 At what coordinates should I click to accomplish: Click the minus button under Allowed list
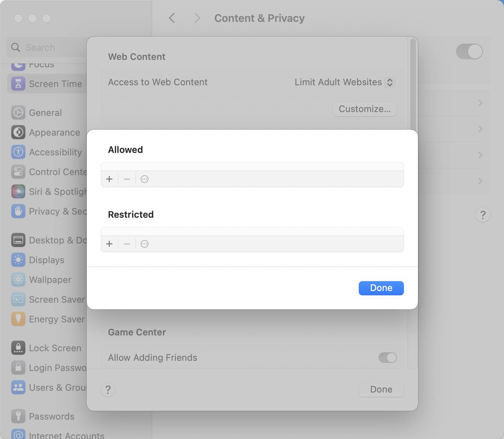pyautogui.click(x=127, y=179)
